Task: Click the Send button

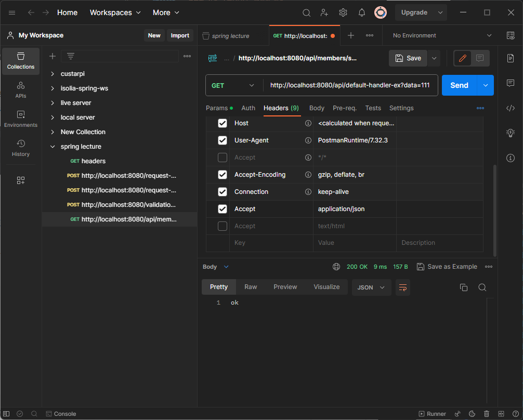Action: 459,85
